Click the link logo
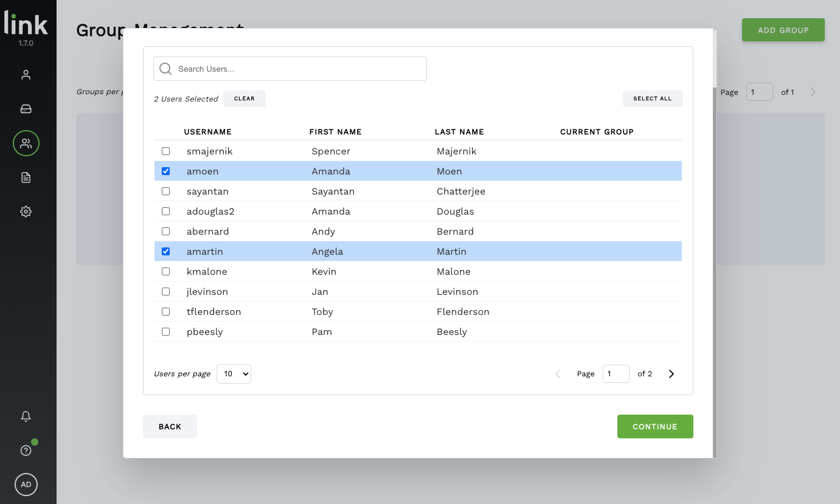This screenshot has height=504, width=840. 26,23
